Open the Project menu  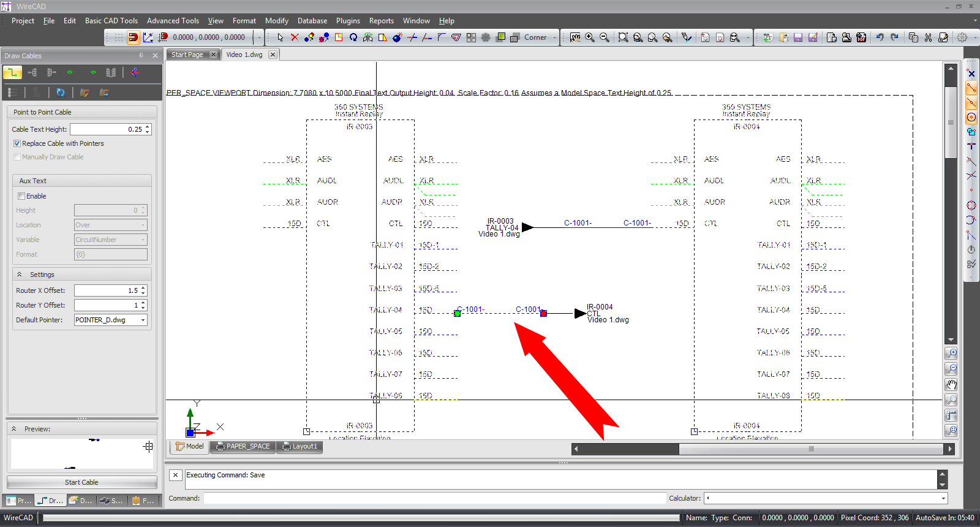[23, 21]
